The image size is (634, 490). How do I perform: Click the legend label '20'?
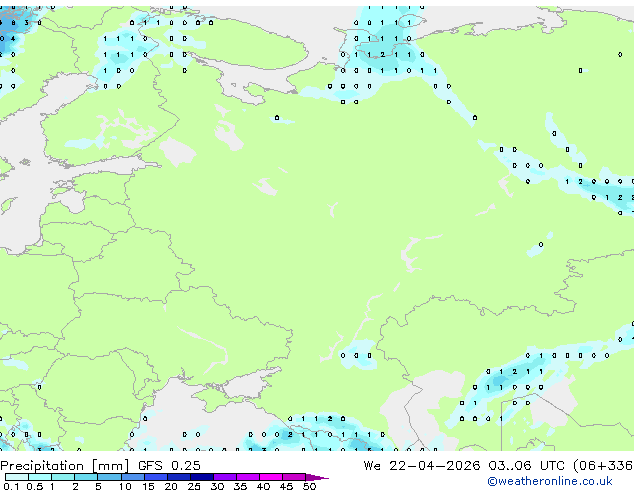171,486
